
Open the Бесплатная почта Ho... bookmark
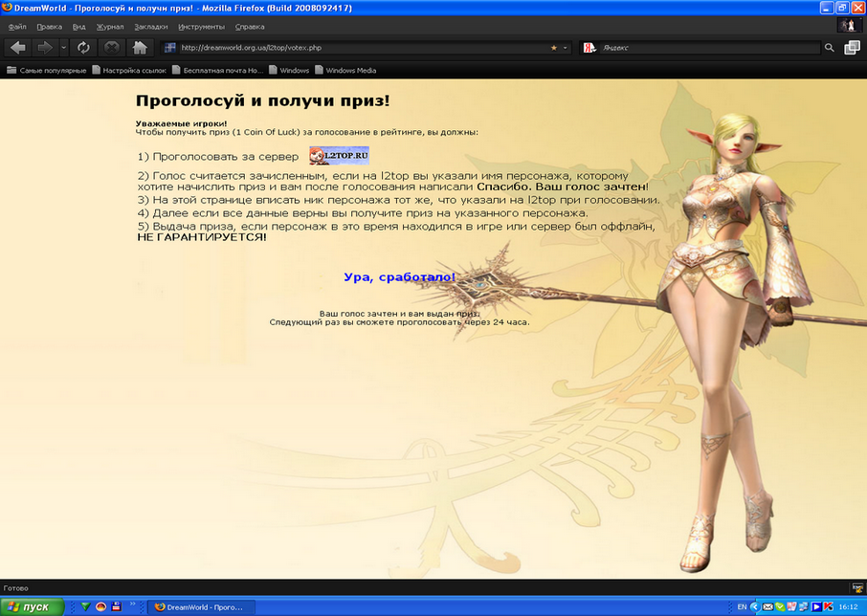[x=218, y=70]
